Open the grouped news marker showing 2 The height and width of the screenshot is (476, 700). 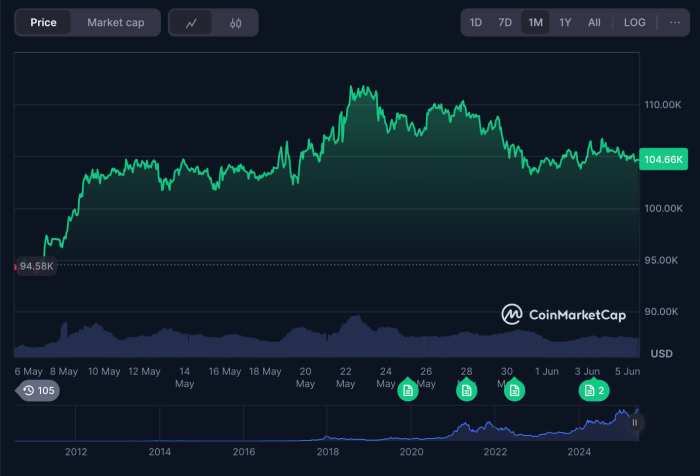pyautogui.click(x=594, y=390)
